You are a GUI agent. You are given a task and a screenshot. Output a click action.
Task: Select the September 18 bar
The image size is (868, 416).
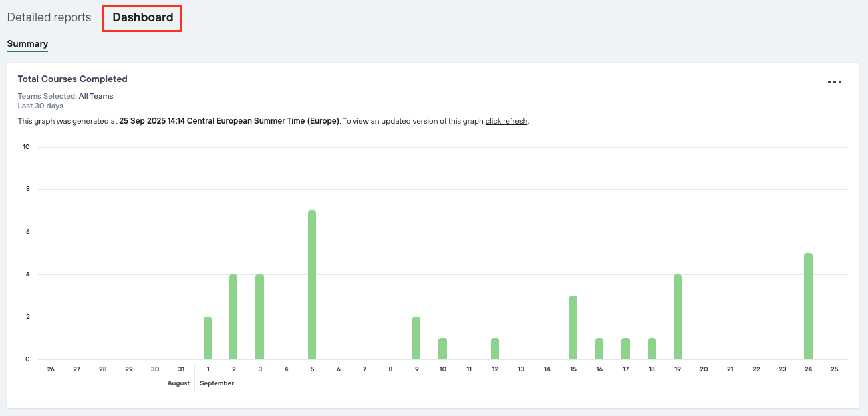click(652, 349)
